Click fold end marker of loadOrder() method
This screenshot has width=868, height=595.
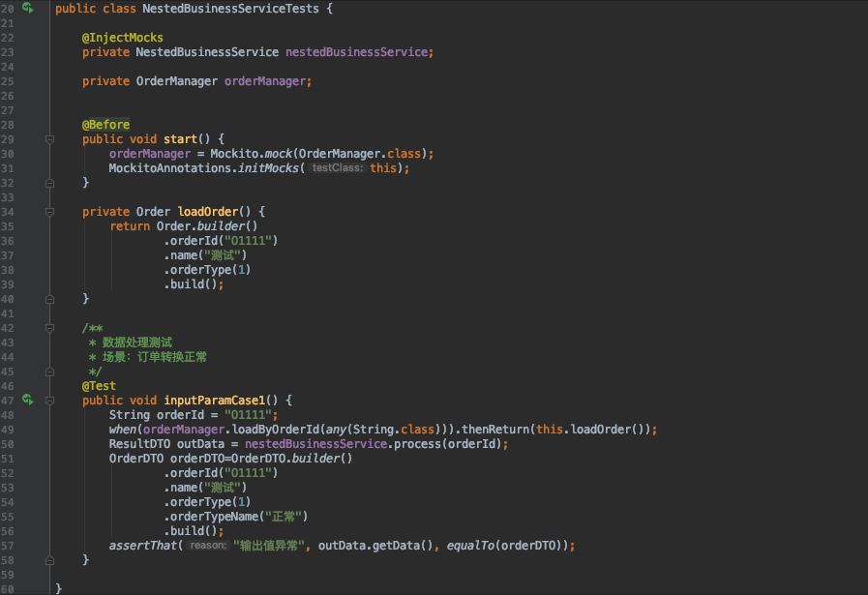[x=49, y=299]
